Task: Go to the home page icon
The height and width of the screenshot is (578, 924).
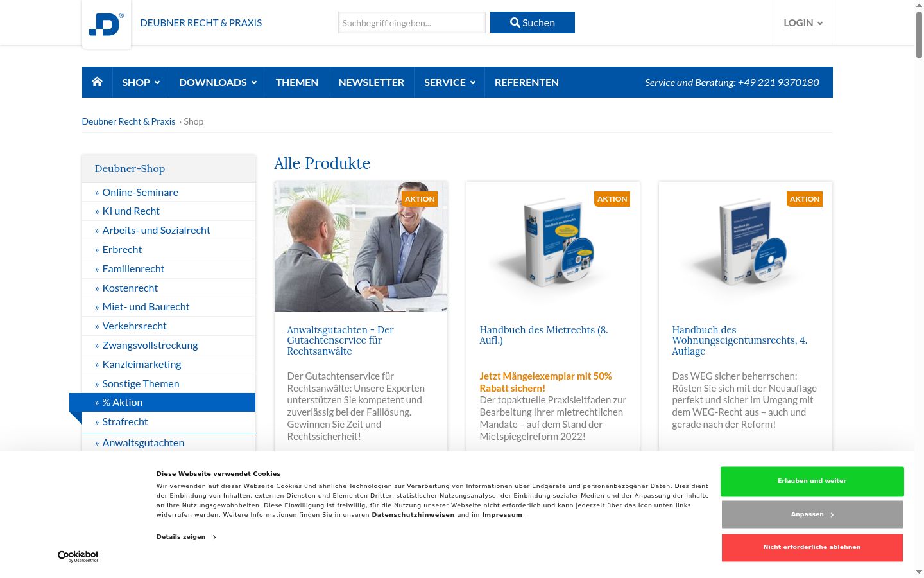Action: [x=97, y=82]
